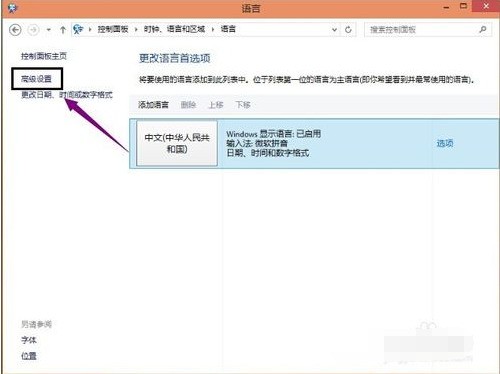Open the recent locations dropdown arrow
Viewport: 500px width, 374px height.
point(49,30)
